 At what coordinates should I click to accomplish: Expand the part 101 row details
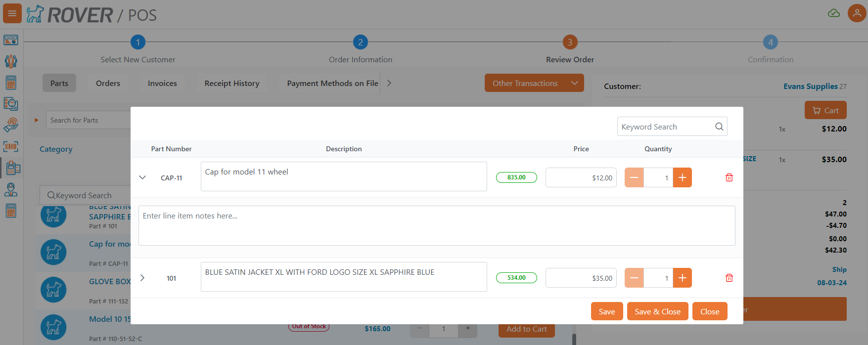pyautogui.click(x=142, y=278)
